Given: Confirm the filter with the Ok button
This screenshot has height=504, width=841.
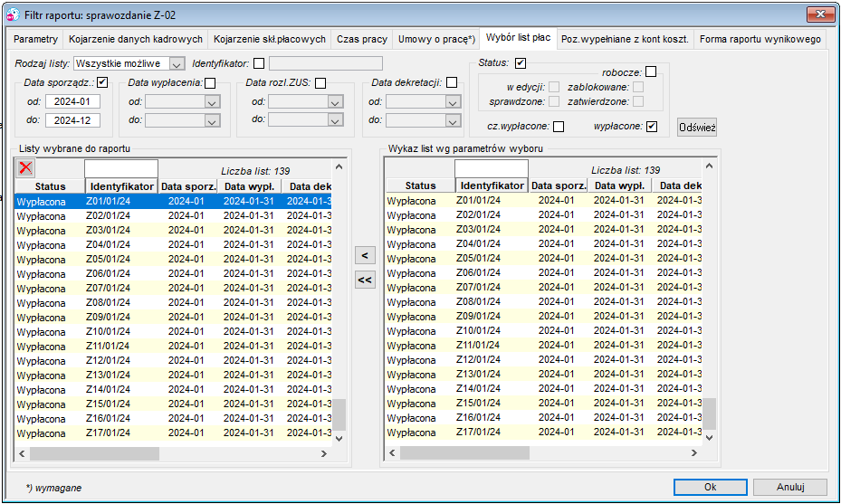Looking at the screenshot, I should [710, 487].
